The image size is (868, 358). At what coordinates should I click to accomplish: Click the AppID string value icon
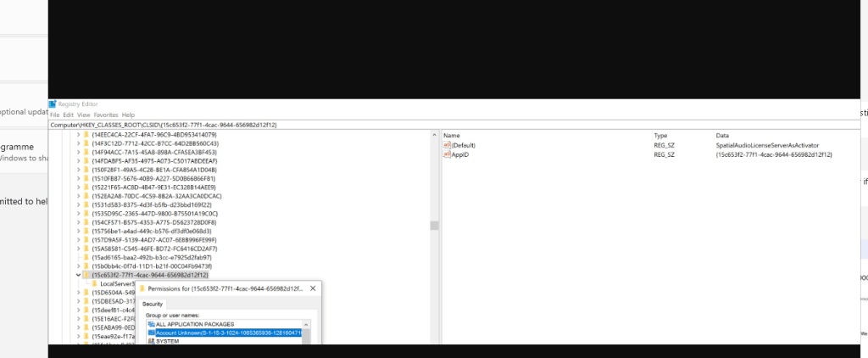[448, 154]
